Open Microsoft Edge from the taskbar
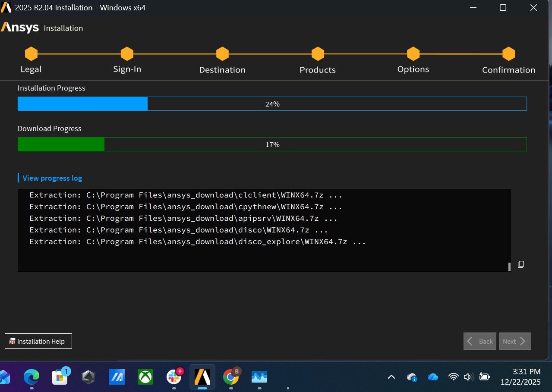The image size is (552, 392). [32, 377]
